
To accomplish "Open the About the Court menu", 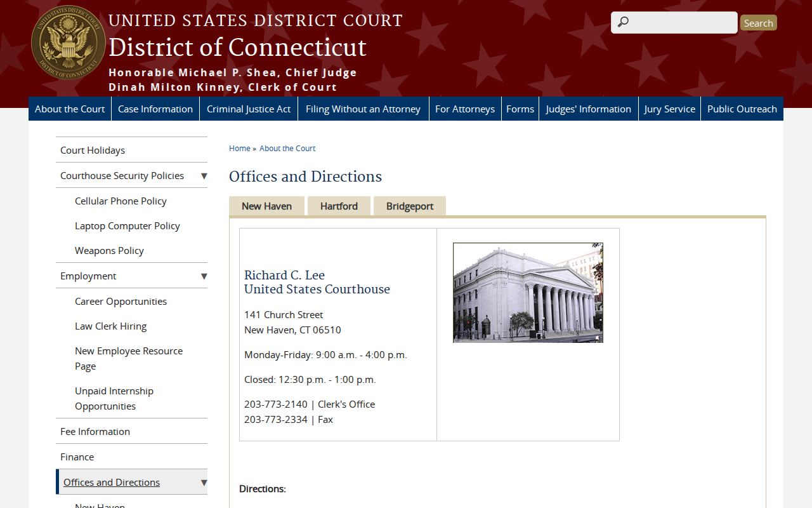I will [x=70, y=109].
